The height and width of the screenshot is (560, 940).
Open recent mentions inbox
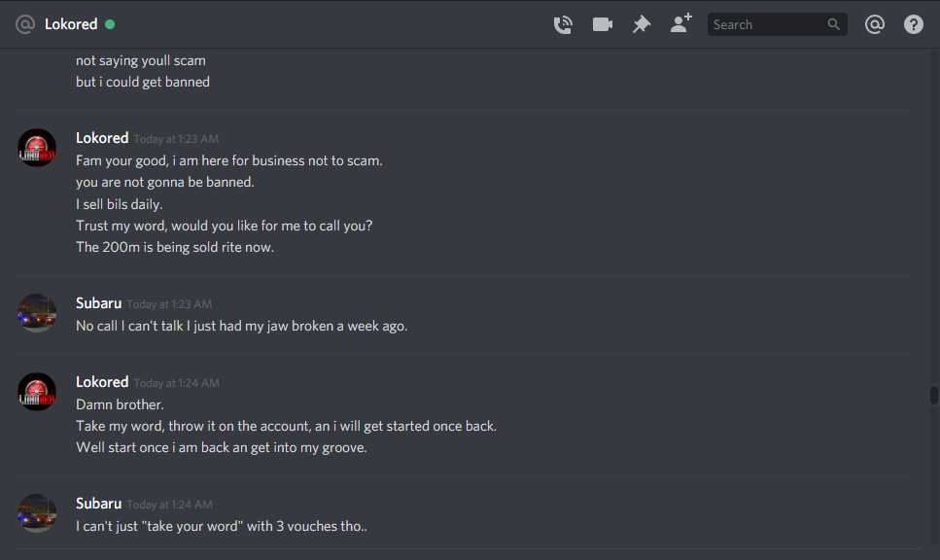tap(875, 24)
